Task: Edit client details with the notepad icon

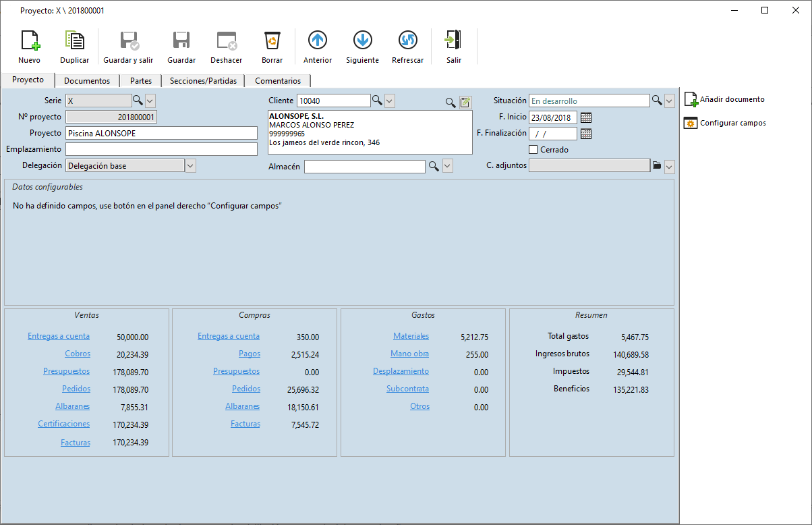Action: (465, 102)
